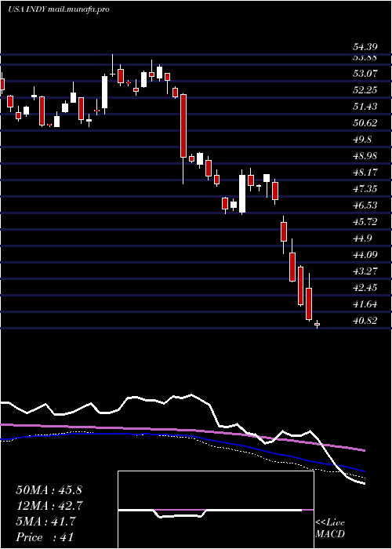Click the 52.25 price axis label

[365, 90]
